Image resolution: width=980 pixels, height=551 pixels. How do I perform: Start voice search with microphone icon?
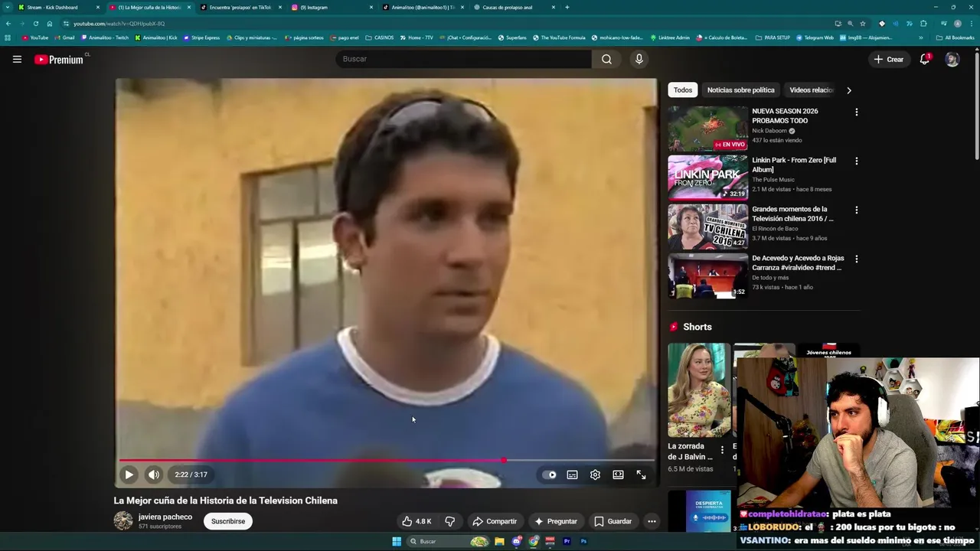(639, 59)
